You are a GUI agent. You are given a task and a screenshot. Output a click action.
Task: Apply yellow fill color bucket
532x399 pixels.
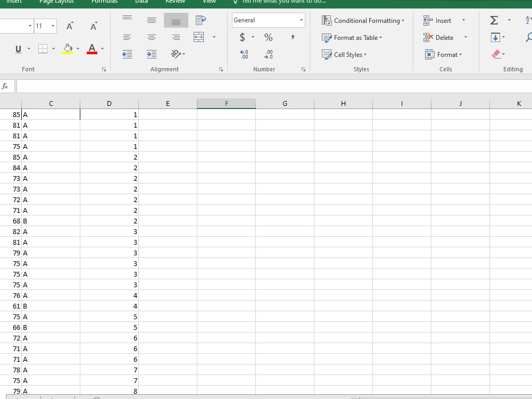coord(68,49)
